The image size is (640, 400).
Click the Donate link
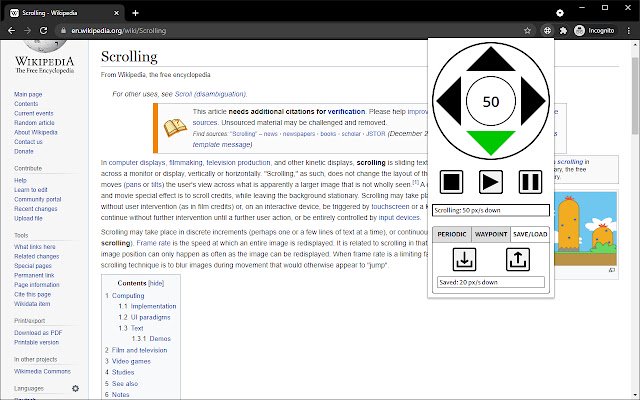coord(24,151)
